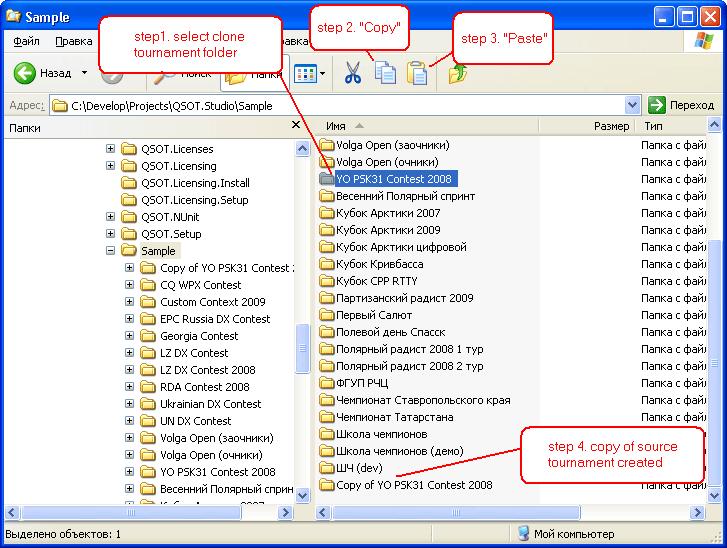Open the Файл menu
This screenshot has height=548, width=727.
tap(27, 41)
